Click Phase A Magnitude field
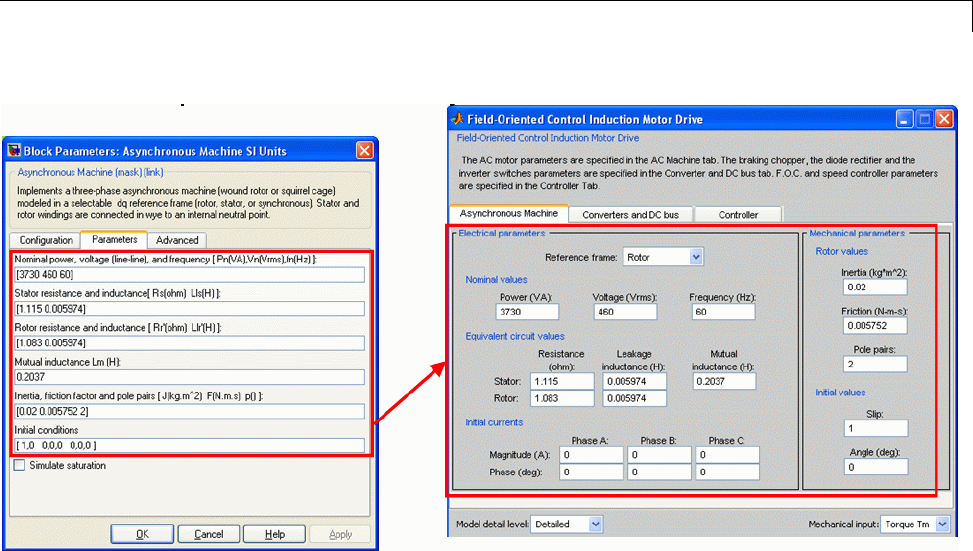Screen dimensions: 973x551 click(x=591, y=455)
